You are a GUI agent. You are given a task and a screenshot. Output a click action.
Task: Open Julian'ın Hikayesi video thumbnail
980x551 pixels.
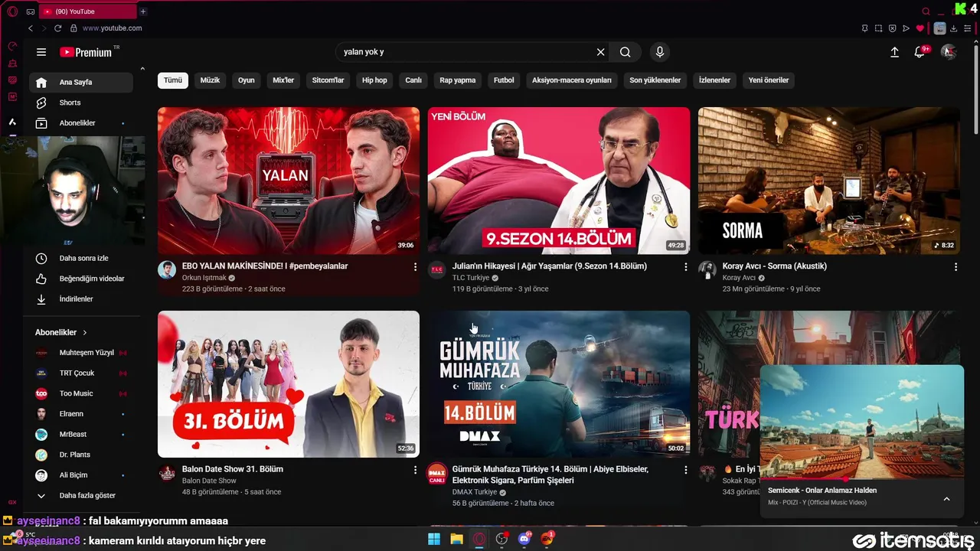point(559,181)
